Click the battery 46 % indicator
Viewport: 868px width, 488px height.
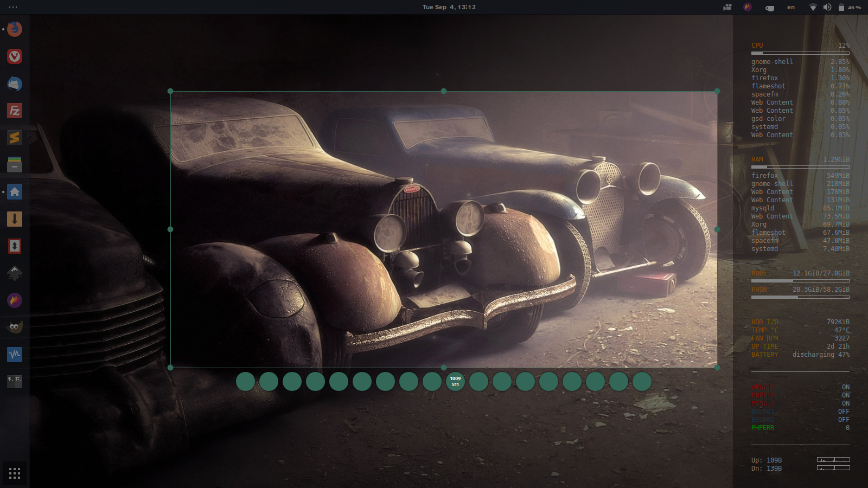point(850,8)
